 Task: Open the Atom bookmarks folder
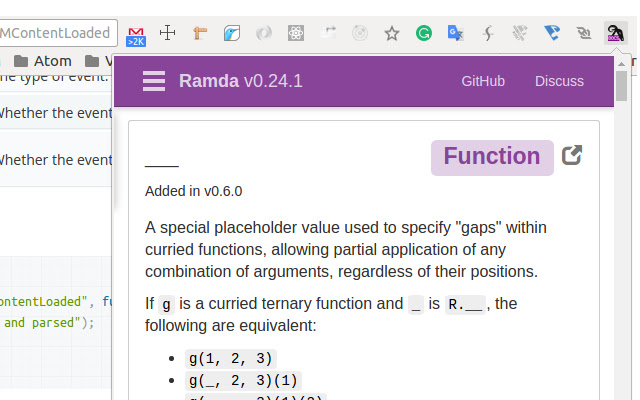pos(43,61)
